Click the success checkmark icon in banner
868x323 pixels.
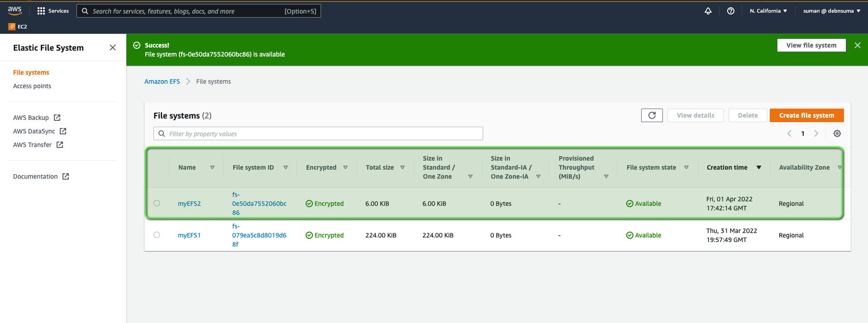point(137,45)
